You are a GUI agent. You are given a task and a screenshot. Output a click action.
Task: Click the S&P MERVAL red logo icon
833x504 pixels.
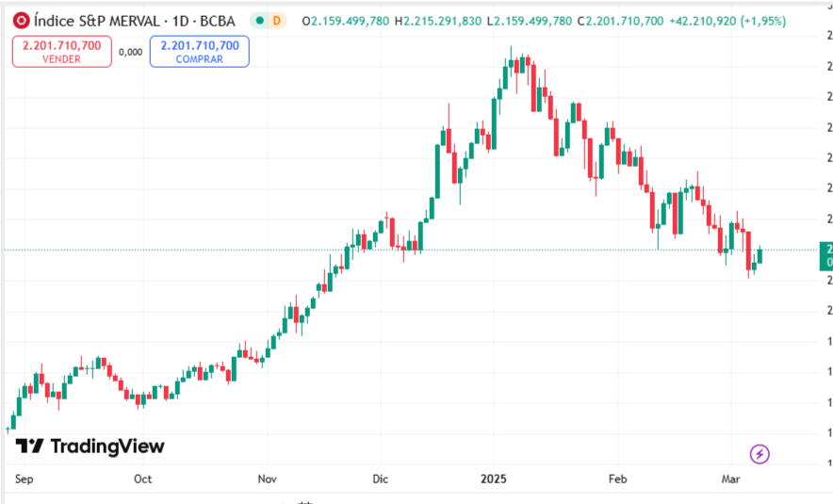tap(21, 21)
